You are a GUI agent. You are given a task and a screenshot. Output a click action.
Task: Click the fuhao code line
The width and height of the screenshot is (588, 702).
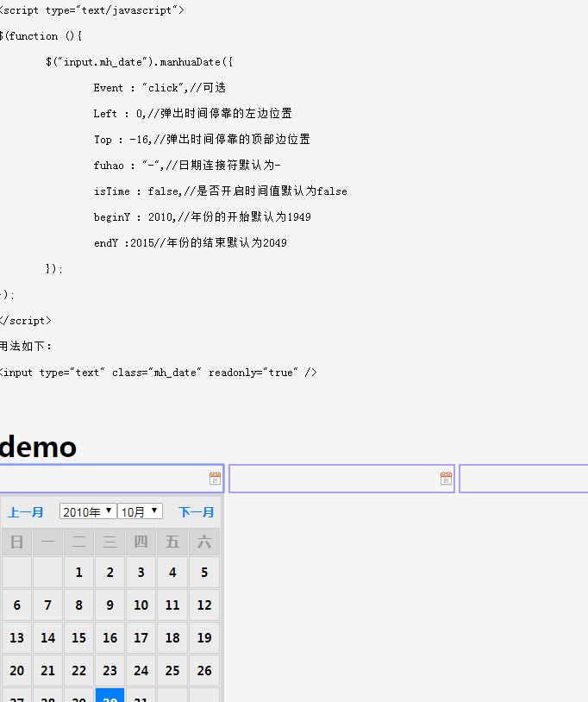(x=187, y=166)
